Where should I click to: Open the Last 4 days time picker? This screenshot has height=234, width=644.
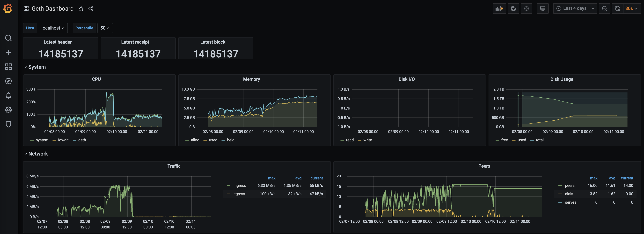(575, 8)
